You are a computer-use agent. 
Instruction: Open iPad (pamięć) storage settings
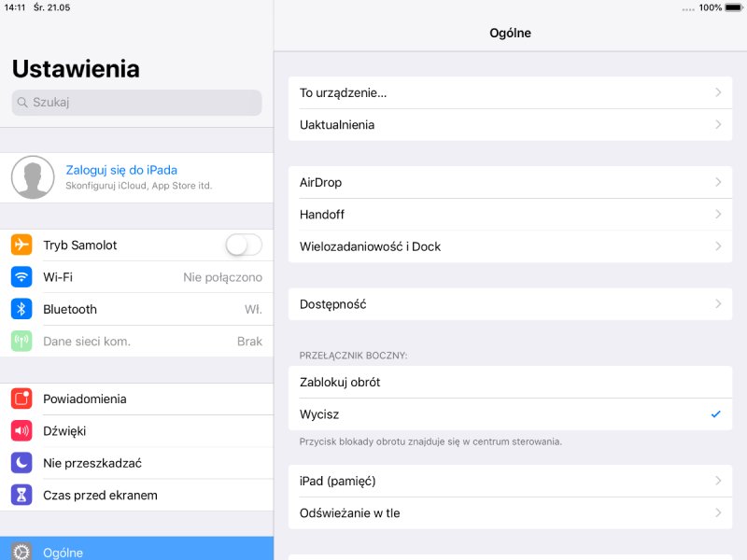point(510,481)
